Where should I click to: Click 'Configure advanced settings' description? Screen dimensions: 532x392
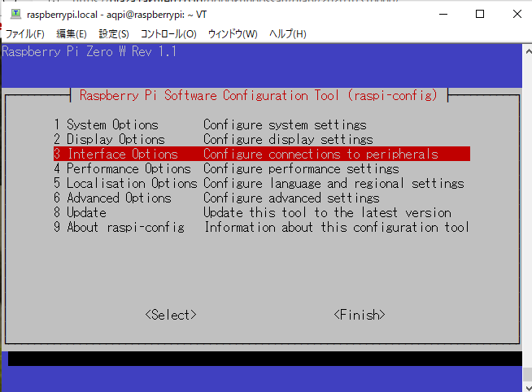[291, 198]
